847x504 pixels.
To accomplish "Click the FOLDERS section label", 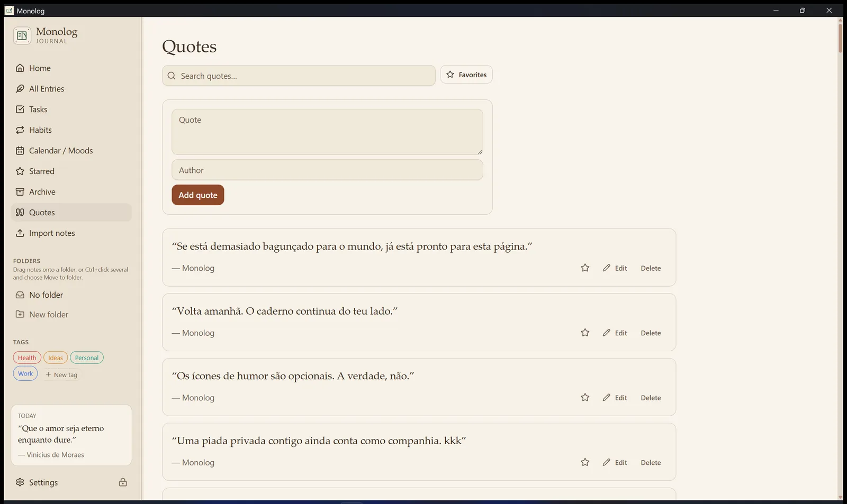I will click(x=26, y=261).
